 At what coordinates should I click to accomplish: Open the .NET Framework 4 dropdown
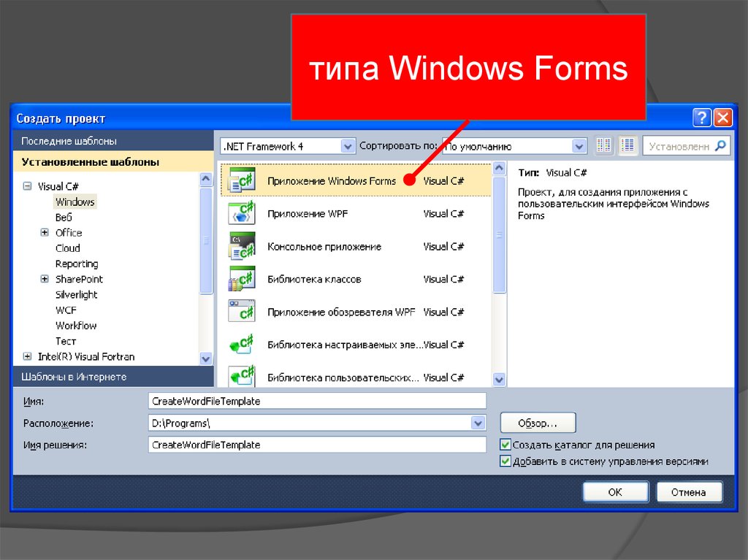point(348,146)
